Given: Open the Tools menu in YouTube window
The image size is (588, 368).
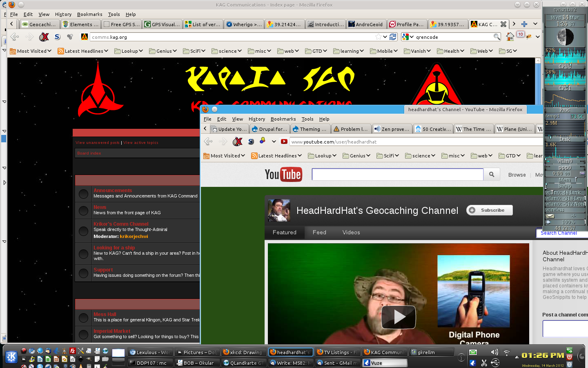Looking at the screenshot, I should [307, 119].
